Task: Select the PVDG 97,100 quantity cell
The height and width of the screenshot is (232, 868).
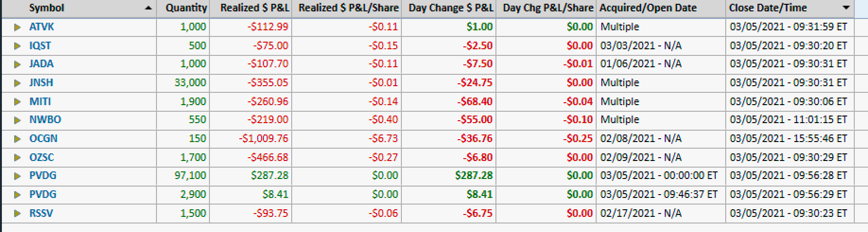Action: pyautogui.click(x=190, y=176)
